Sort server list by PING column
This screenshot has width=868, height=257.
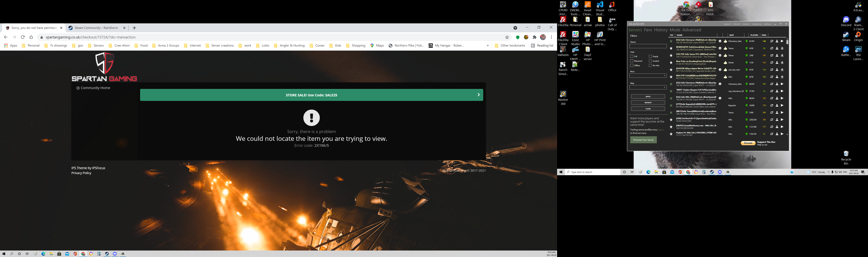pos(764,35)
